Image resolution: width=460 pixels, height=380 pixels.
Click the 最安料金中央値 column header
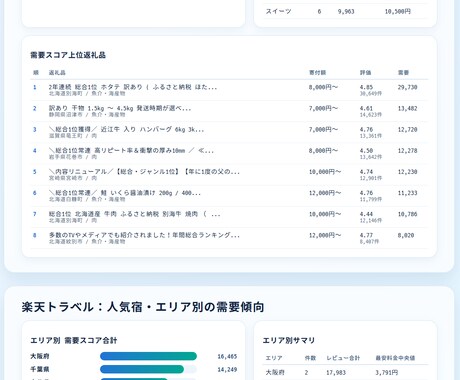[395, 358]
